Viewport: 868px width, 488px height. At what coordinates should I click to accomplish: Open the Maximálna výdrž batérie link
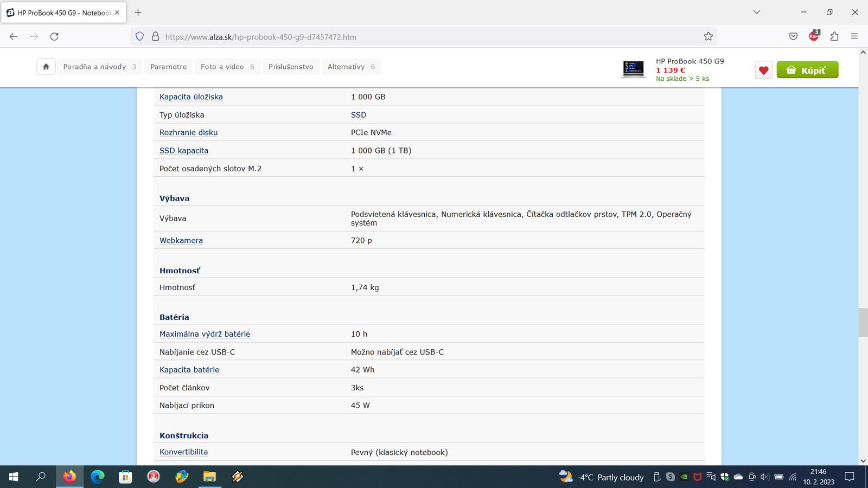(205, 334)
